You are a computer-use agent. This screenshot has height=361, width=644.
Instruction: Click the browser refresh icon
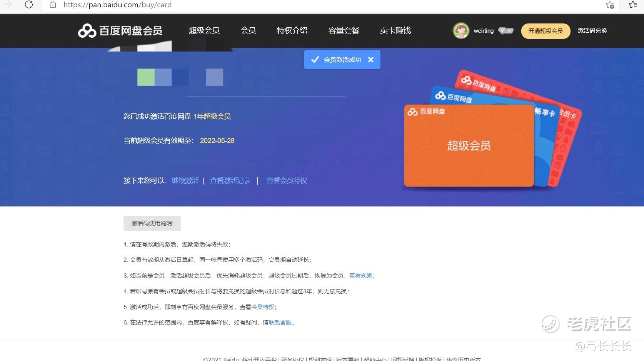click(29, 5)
